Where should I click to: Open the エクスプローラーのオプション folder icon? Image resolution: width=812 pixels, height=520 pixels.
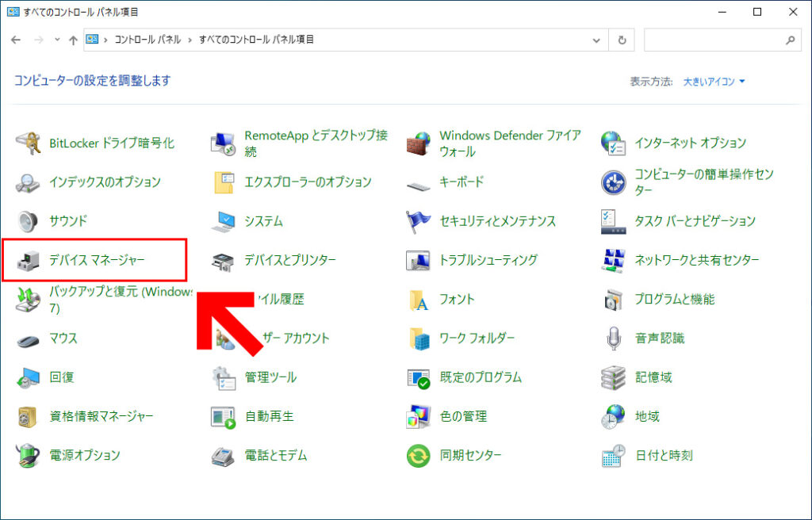click(x=223, y=182)
